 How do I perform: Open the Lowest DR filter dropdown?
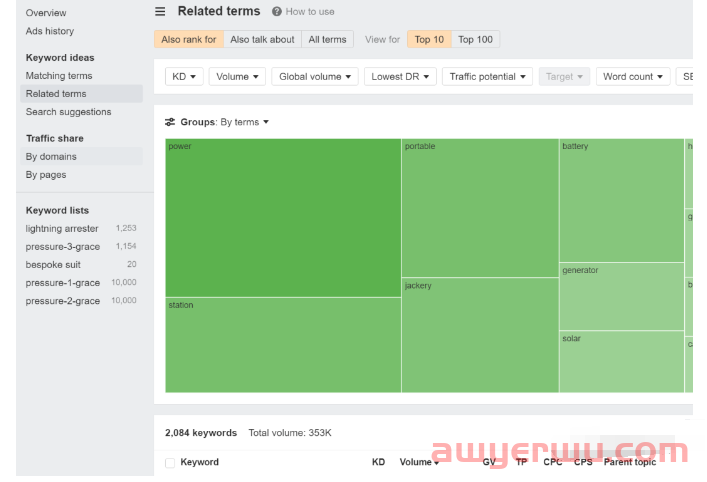click(400, 77)
